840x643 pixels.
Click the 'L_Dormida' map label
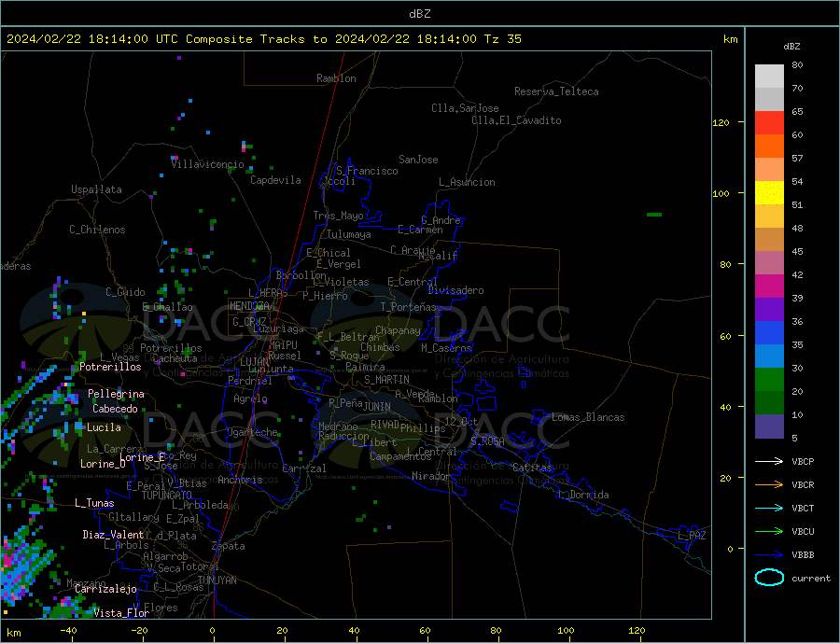click(x=584, y=495)
